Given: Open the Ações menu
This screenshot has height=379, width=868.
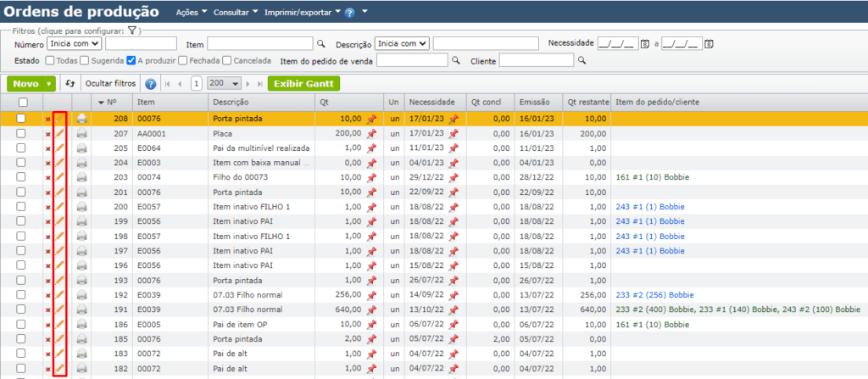Looking at the screenshot, I should coord(190,13).
